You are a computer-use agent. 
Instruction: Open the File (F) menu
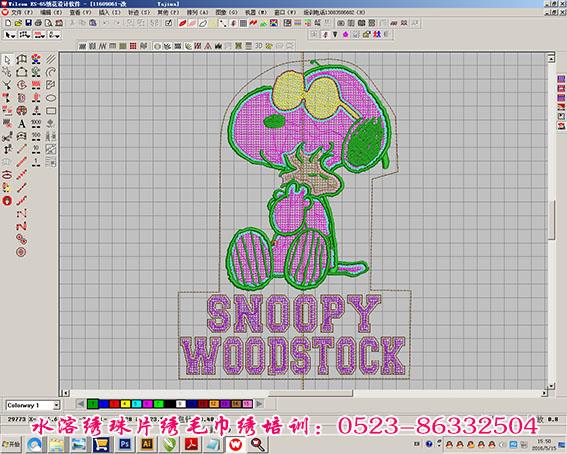[x=22, y=12]
